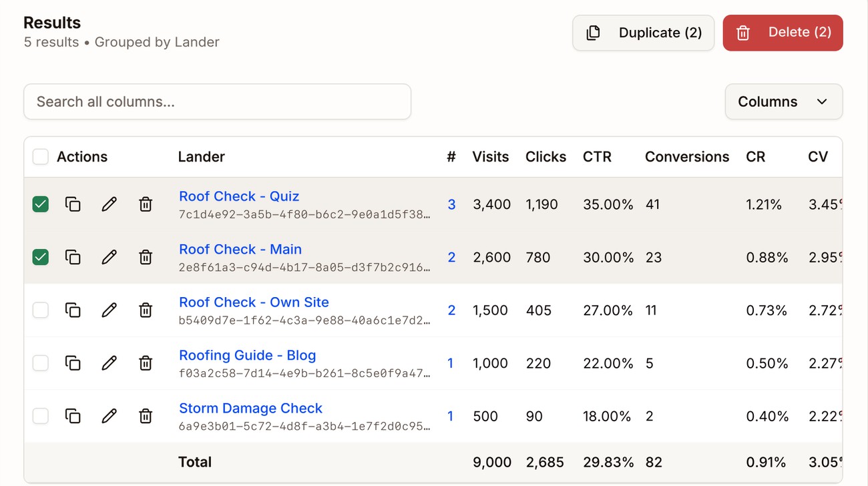This screenshot has width=868, height=486.
Task: Duplicate the Roof Check - Quiz row
Action: 73,204
